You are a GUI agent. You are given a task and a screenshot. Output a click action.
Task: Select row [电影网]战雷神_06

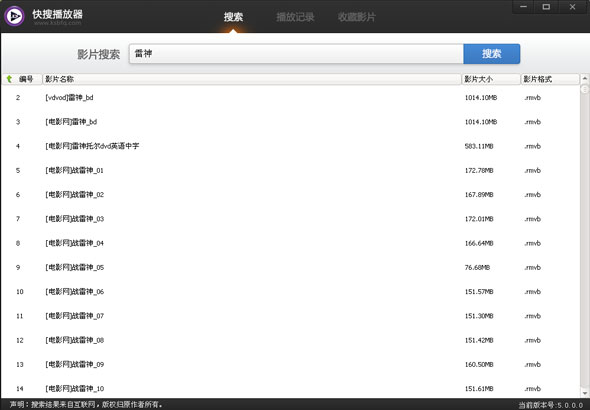(x=290, y=292)
